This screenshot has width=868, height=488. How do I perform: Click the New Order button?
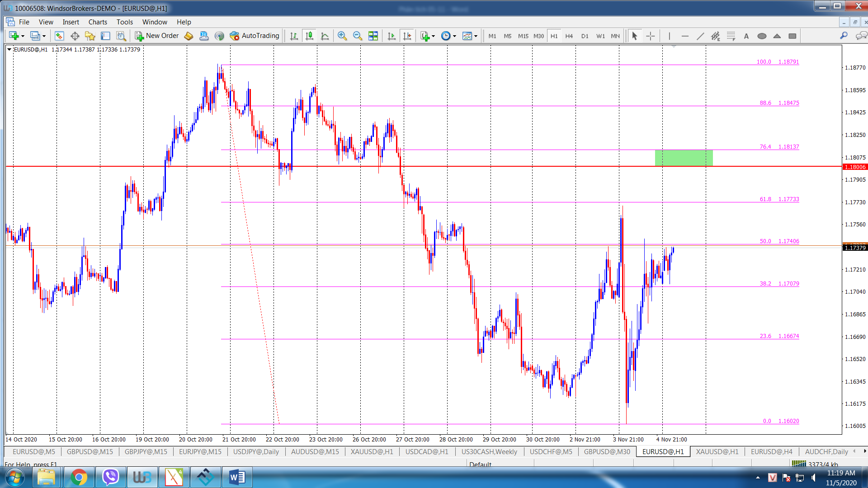click(157, 36)
